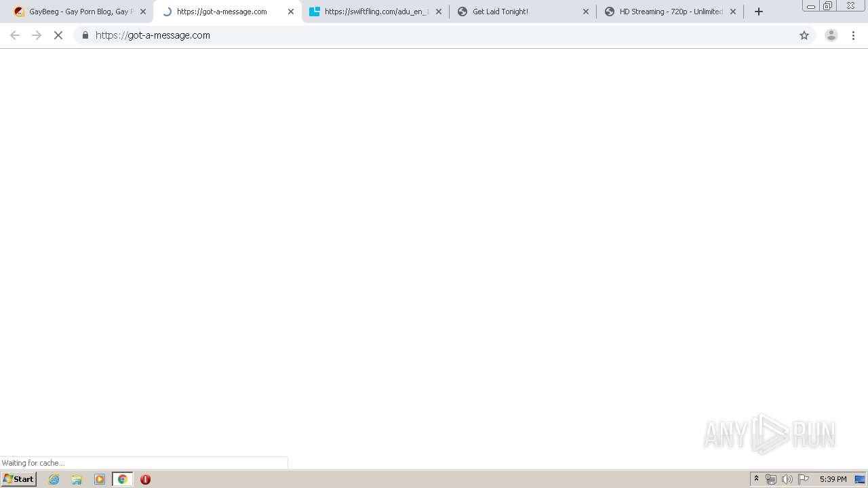Launch Internet Explorer from the taskbar

tap(54, 479)
